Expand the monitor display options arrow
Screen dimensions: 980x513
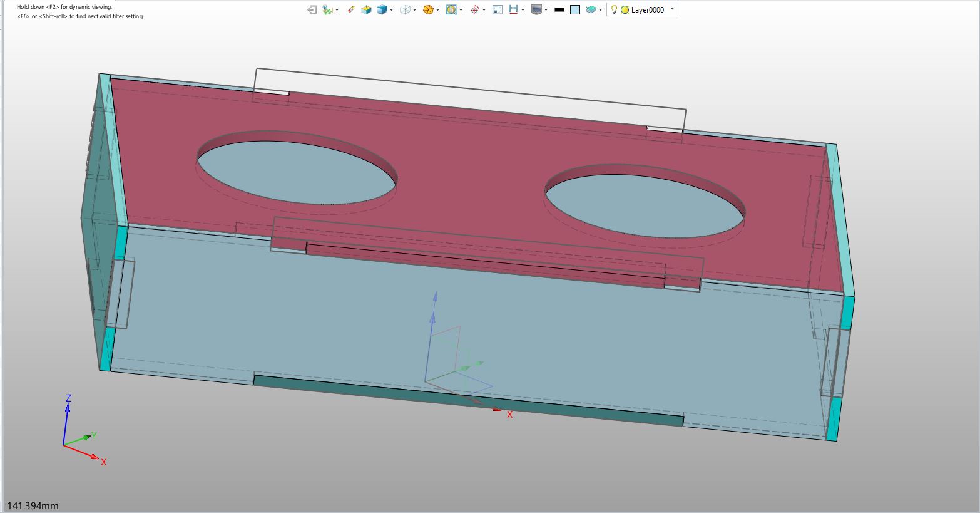546,10
